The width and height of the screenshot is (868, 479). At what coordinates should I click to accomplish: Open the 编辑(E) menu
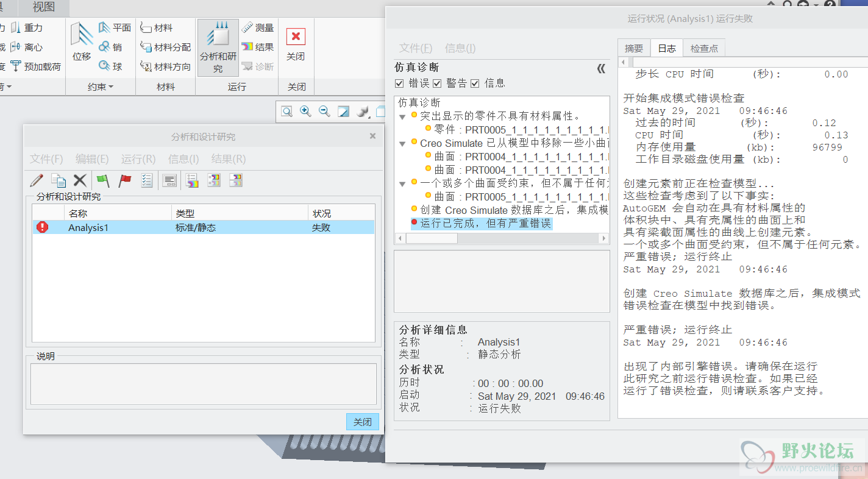point(92,159)
